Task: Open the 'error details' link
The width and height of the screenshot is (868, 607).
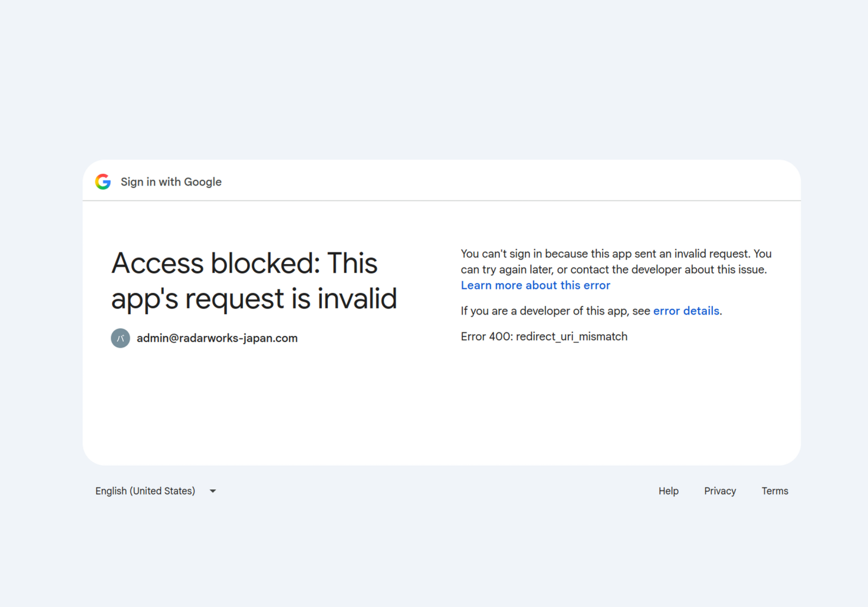Action: [x=686, y=311]
